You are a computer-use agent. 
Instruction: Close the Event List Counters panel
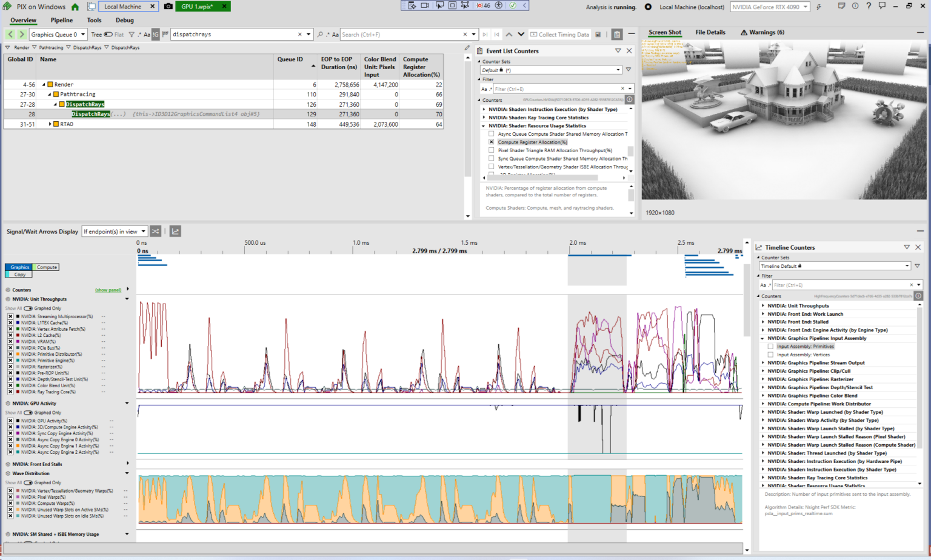tap(629, 51)
